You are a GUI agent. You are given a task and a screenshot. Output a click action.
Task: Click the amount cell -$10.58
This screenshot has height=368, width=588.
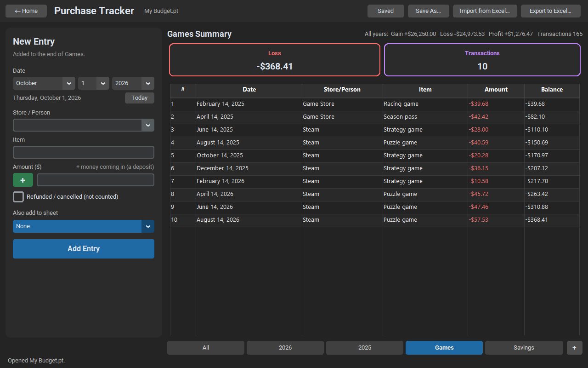click(496, 181)
